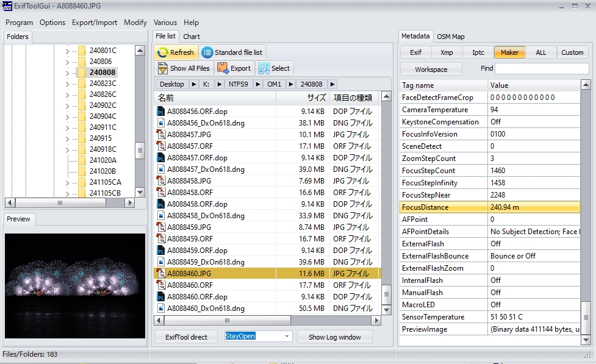Click the A8088457.JPG file icon
Image resolution: width=596 pixels, height=364 pixels.
(x=161, y=134)
